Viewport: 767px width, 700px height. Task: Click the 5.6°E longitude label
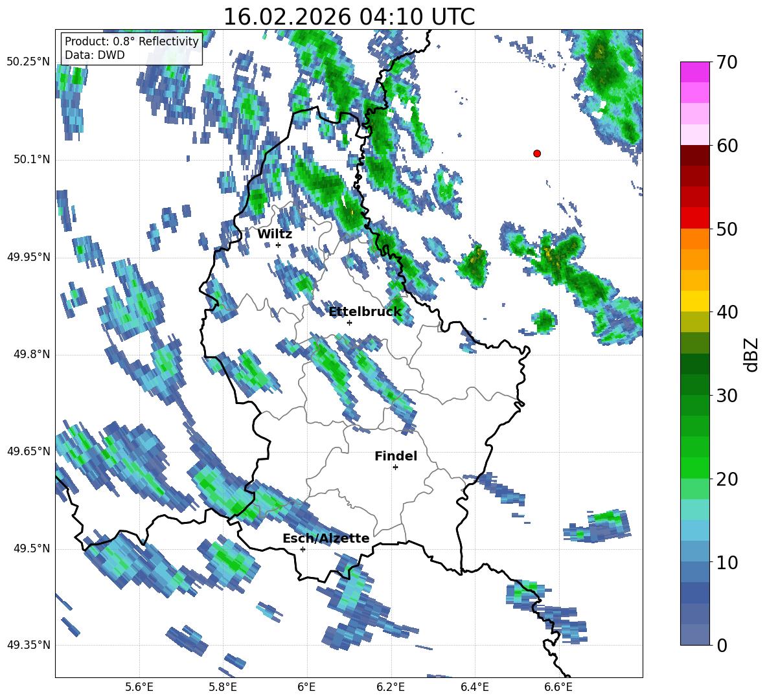(139, 687)
